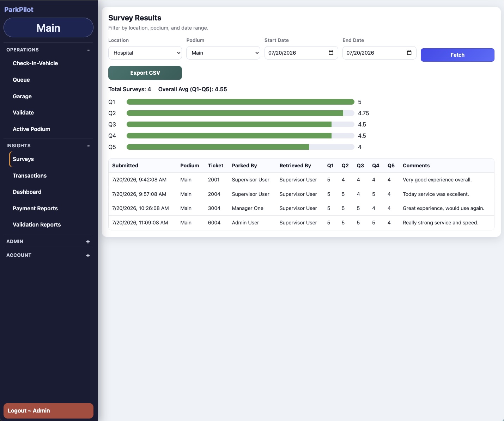Click Admin User in Parked By column
Image resolution: width=504 pixels, height=421 pixels.
click(245, 223)
